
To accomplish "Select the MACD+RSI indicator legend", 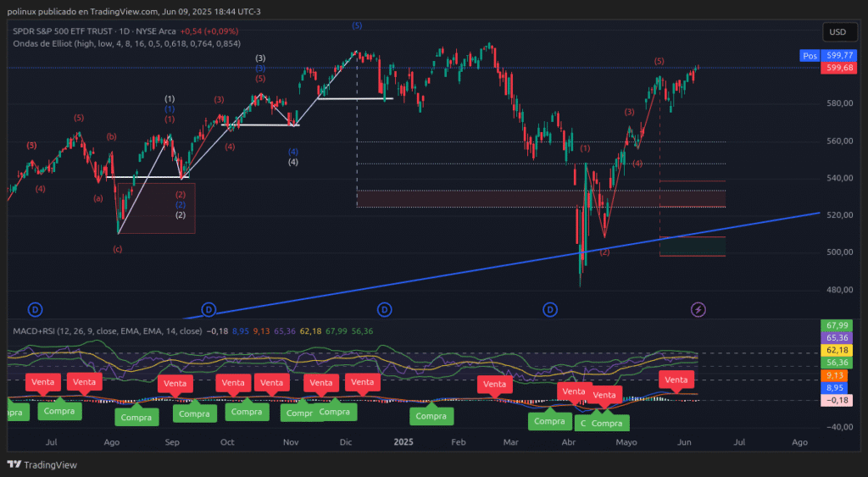I will click(x=108, y=331).
